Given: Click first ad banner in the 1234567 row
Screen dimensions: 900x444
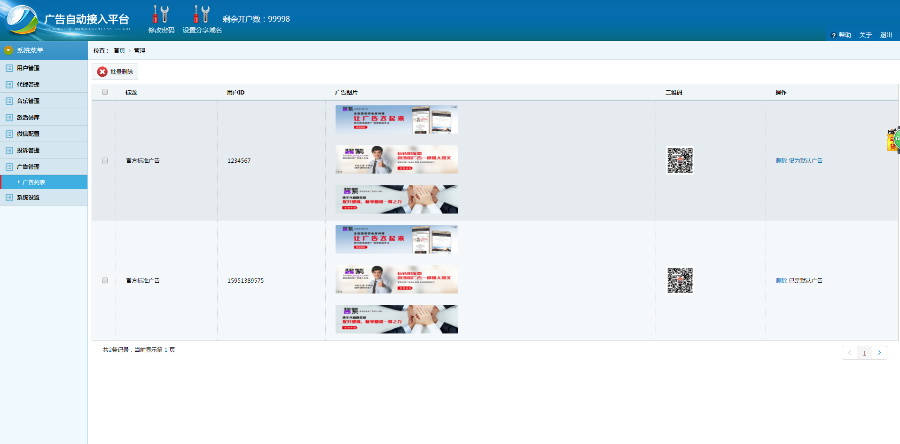Looking at the screenshot, I should [397, 119].
